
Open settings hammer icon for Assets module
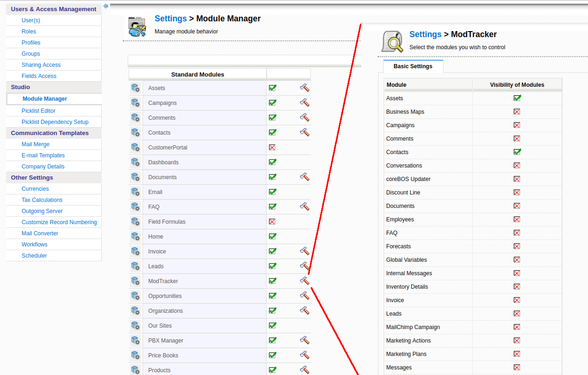click(305, 88)
